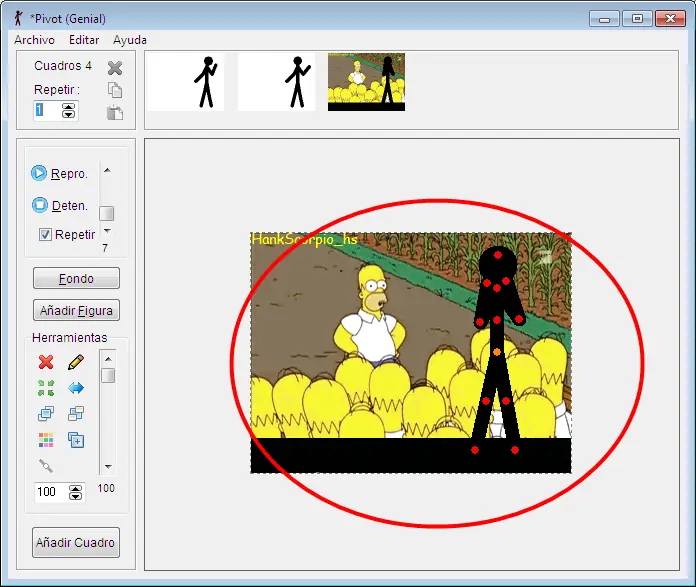Adjust the figure size stepper arrows

(75, 492)
